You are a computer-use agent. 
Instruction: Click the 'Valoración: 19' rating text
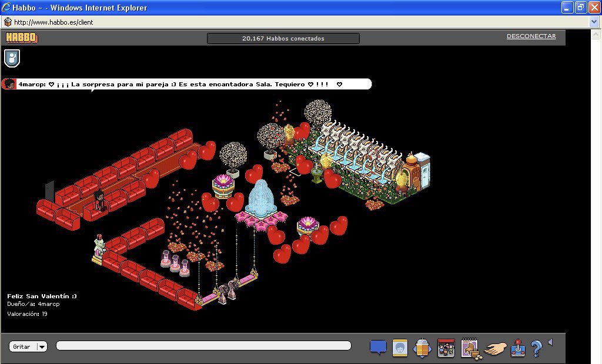coord(27,314)
